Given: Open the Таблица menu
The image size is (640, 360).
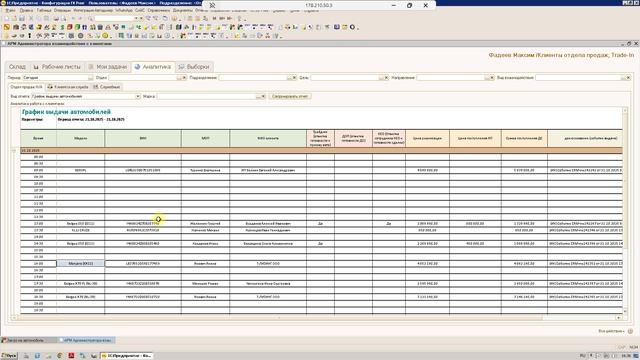Looking at the screenshot, I should click(x=44, y=10).
